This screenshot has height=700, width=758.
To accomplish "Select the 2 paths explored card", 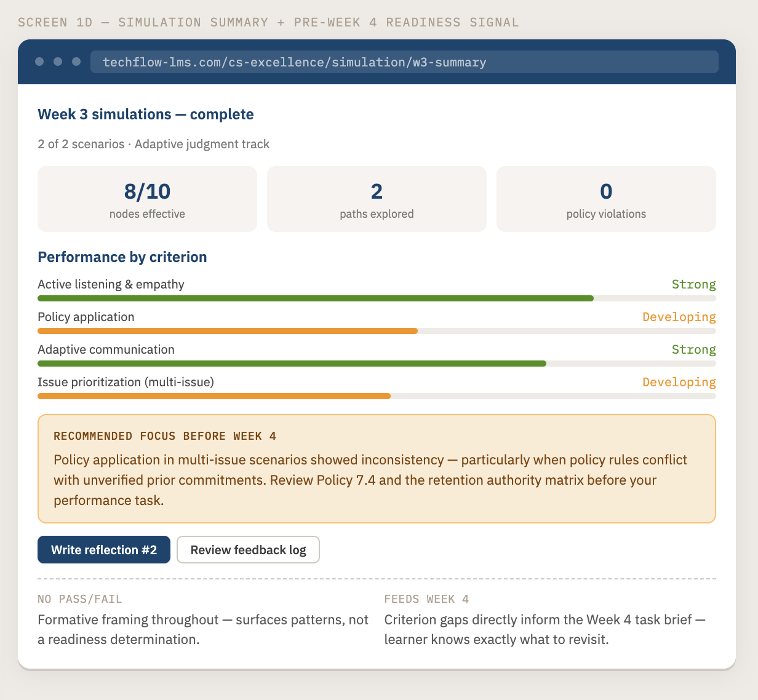I will (x=377, y=199).
